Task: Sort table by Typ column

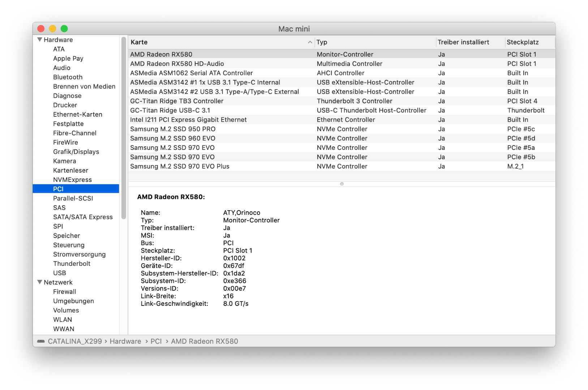Action: [375, 42]
